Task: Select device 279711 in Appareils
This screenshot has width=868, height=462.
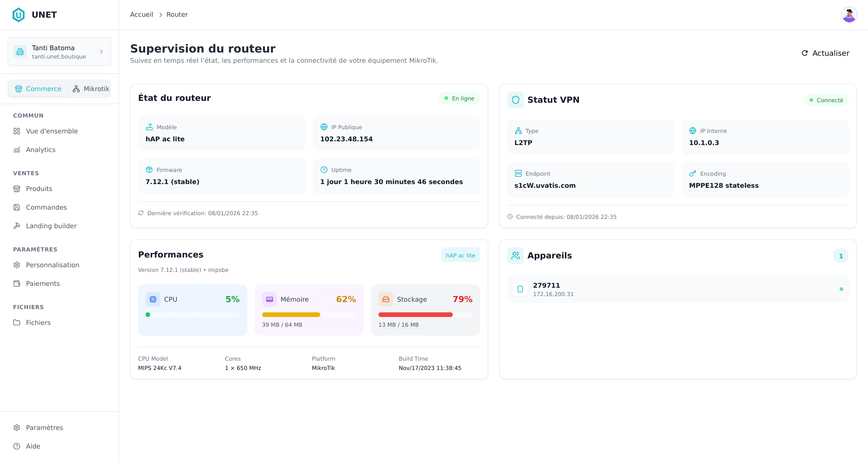Action: point(677,289)
